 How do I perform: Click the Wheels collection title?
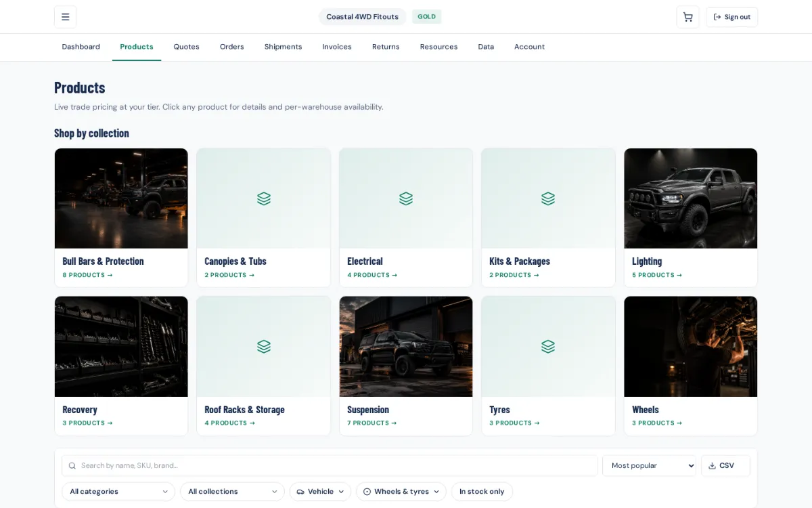coord(646,410)
